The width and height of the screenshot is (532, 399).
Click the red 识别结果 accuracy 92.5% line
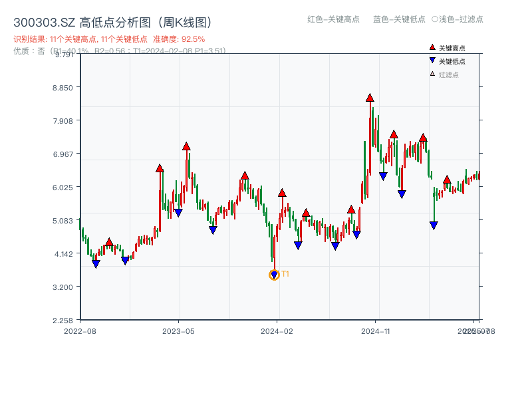pyautogui.click(x=109, y=39)
